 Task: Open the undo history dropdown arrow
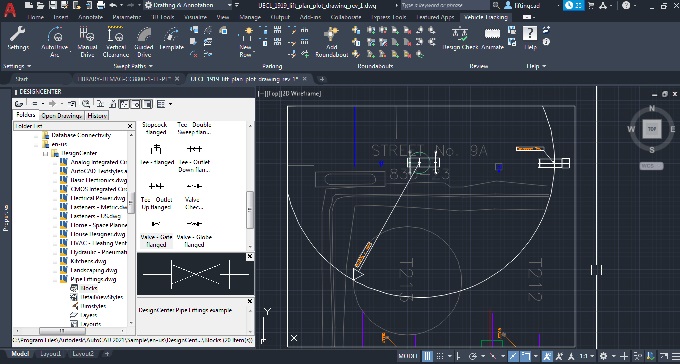pos(121,5)
